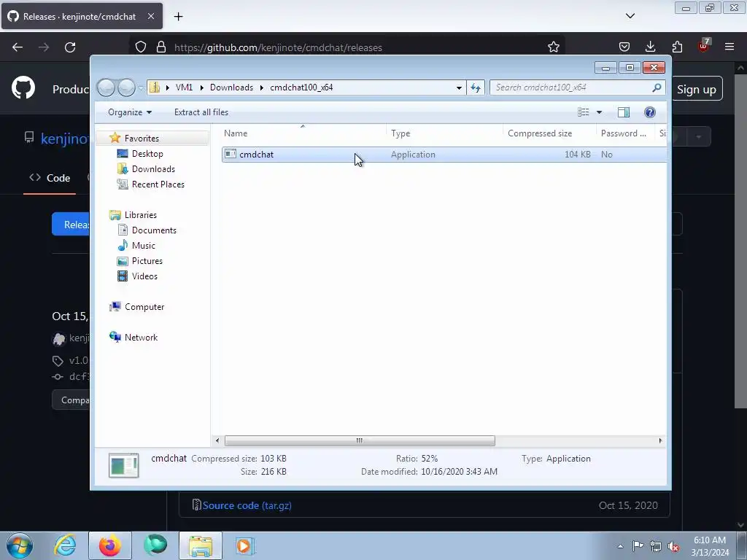Close the Releases kenjinote/cmdchat tab

(150, 16)
